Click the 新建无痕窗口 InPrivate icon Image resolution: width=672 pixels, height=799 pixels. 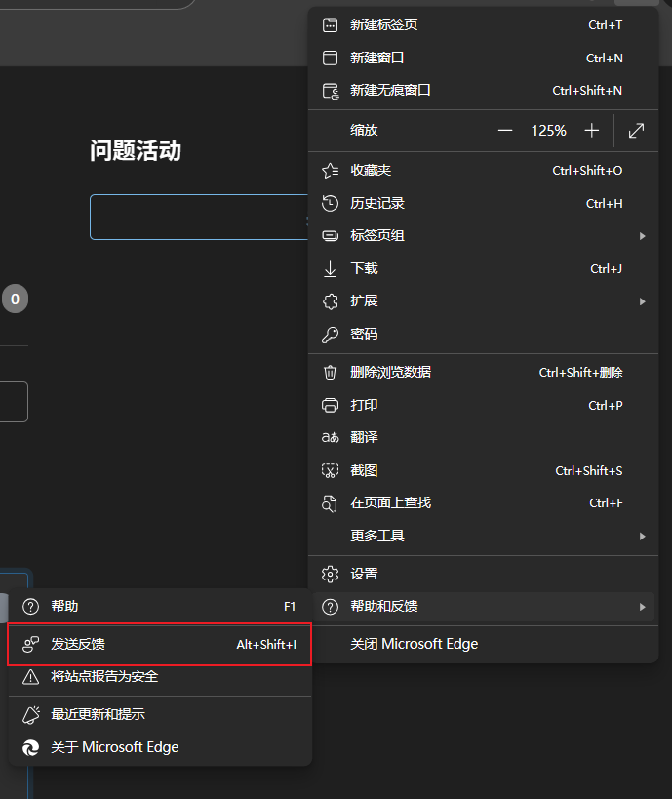pyautogui.click(x=331, y=91)
